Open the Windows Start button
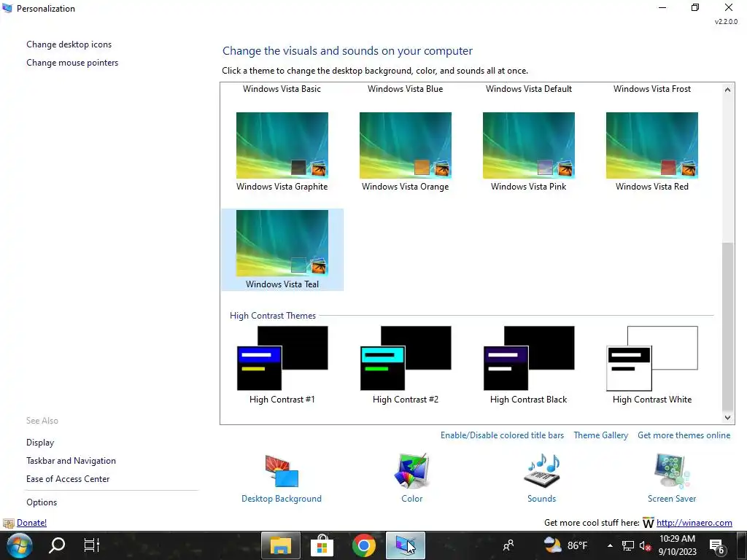 (20, 545)
